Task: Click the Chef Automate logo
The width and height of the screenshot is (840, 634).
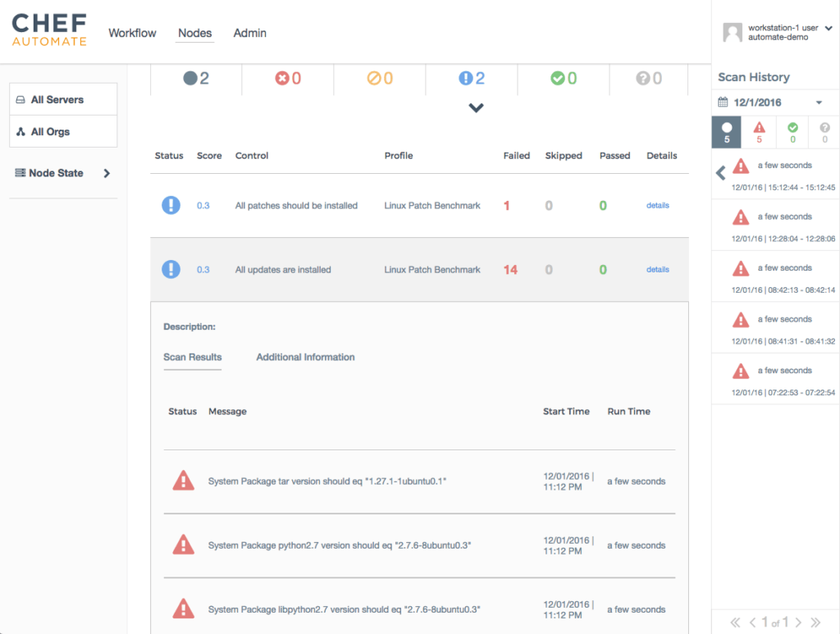Action: 48,30
